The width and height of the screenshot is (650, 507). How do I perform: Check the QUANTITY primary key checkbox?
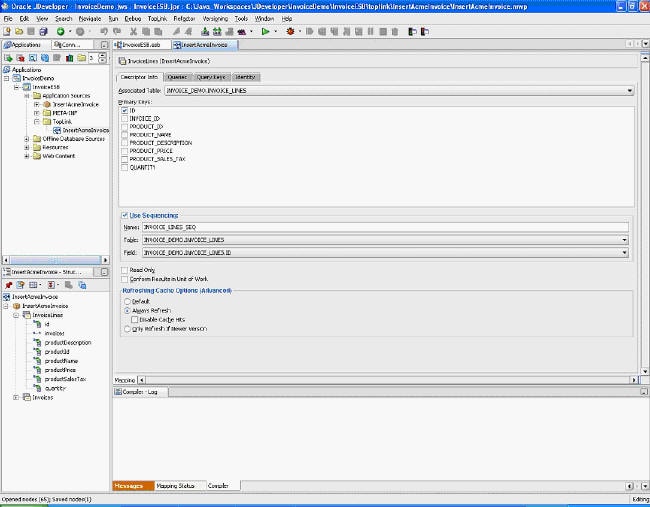124,167
